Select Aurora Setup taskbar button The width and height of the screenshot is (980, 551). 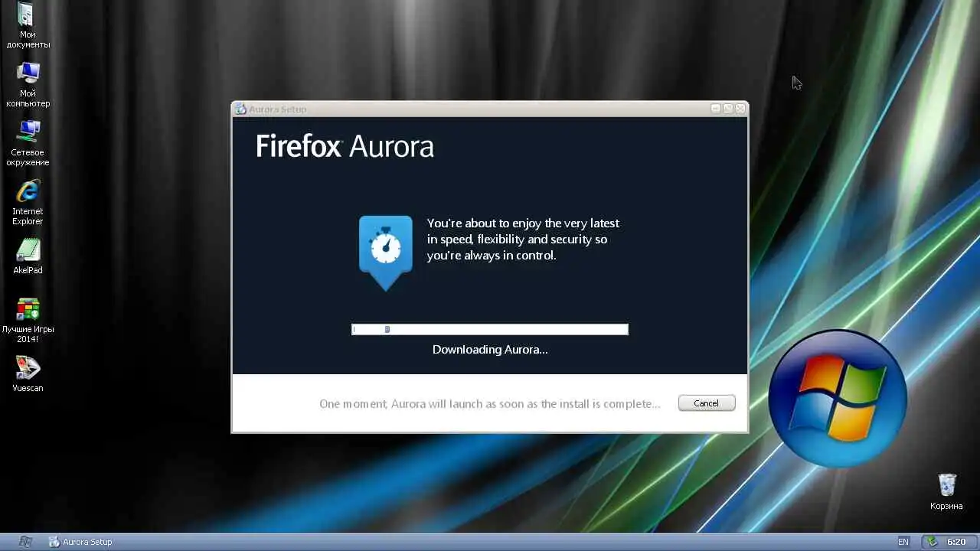80,542
